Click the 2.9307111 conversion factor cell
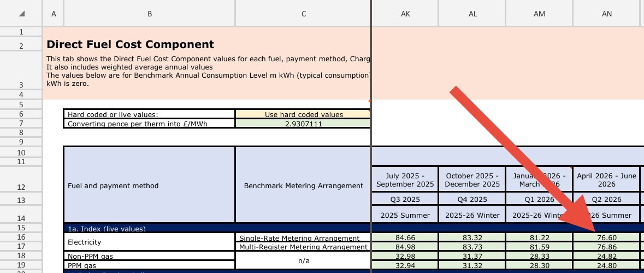Image resolution: width=644 pixels, height=273 pixels. click(303, 124)
